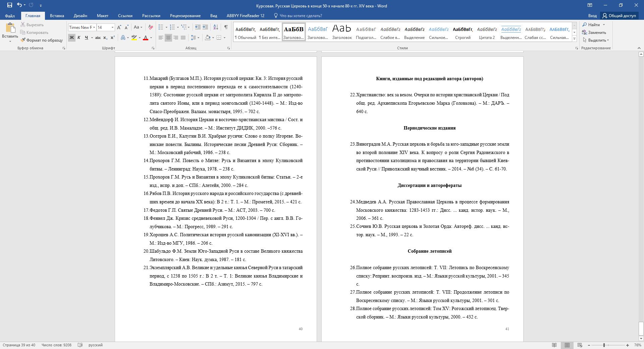Increase paragraph indent
The height and width of the screenshot is (349, 644).
tap(205, 28)
